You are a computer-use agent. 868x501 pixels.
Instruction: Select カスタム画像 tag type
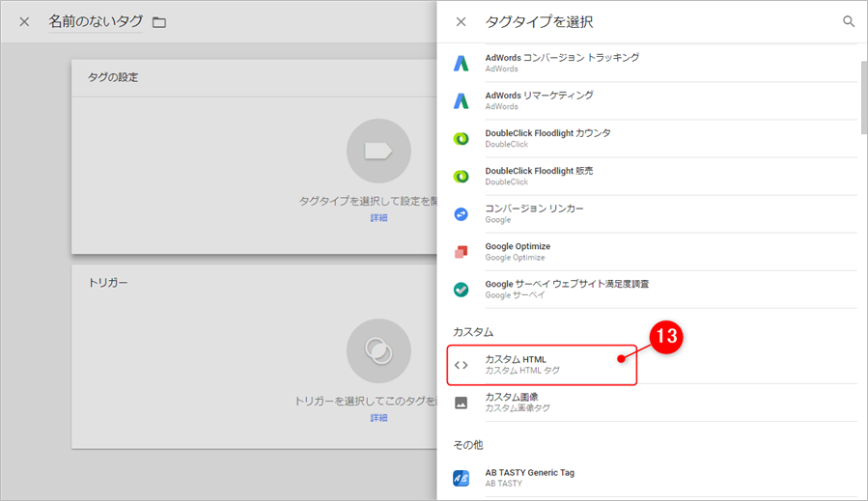click(x=655, y=403)
